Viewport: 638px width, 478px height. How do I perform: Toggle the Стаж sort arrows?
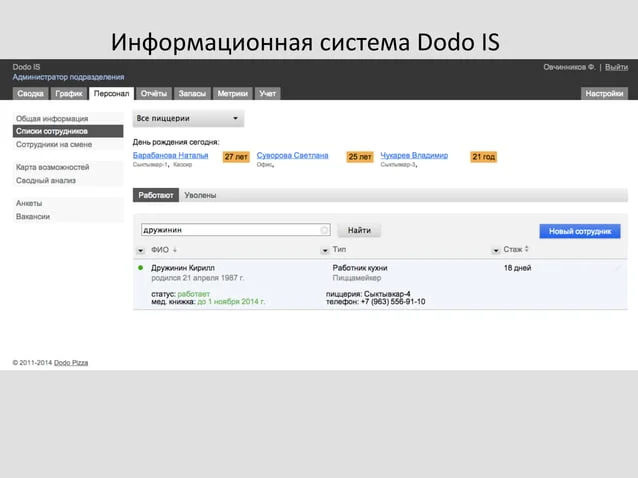(527, 249)
